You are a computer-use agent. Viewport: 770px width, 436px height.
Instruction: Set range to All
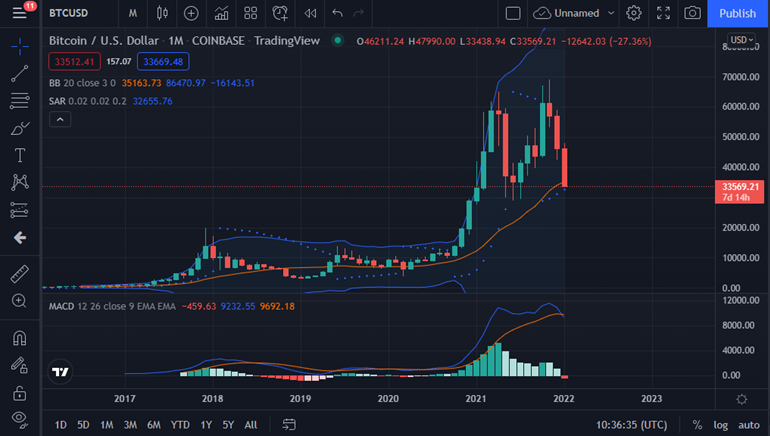251,425
